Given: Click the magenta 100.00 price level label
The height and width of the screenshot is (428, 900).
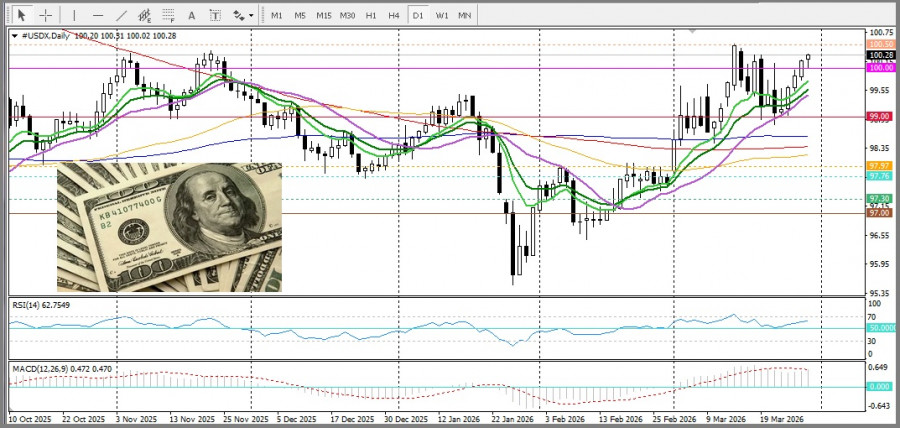Looking at the screenshot, I should (x=881, y=68).
